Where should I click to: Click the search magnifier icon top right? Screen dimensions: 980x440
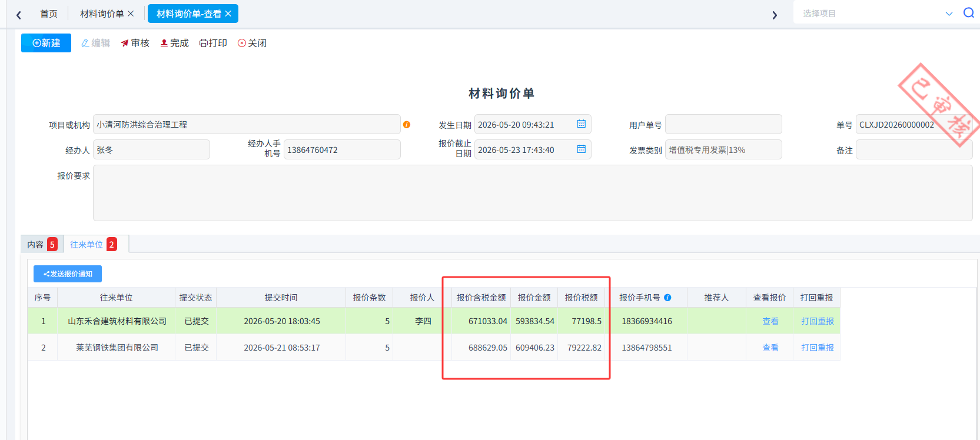click(968, 13)
